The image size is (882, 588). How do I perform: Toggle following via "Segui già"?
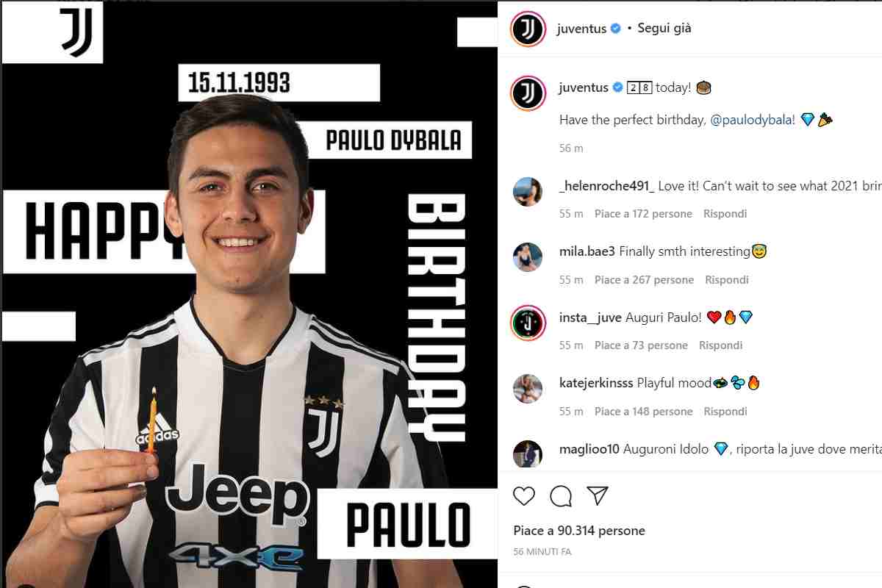click(x=664, y=29)
